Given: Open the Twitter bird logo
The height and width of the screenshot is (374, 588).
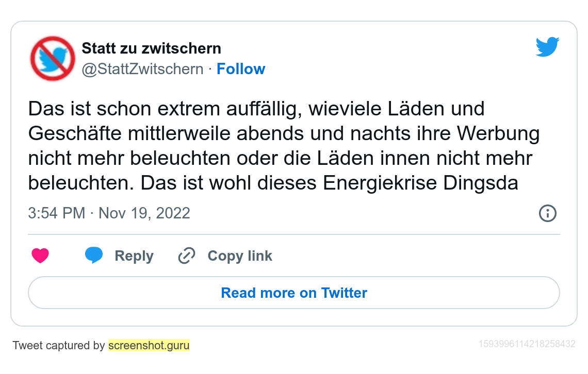Looking at the screenshot, I should click(547, 47).
